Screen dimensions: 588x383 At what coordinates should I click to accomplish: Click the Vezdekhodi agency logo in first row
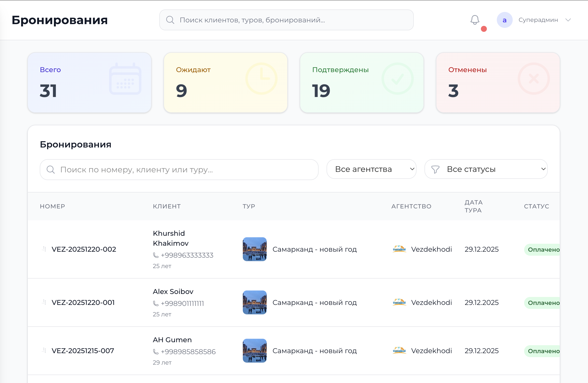pos(399,249)
